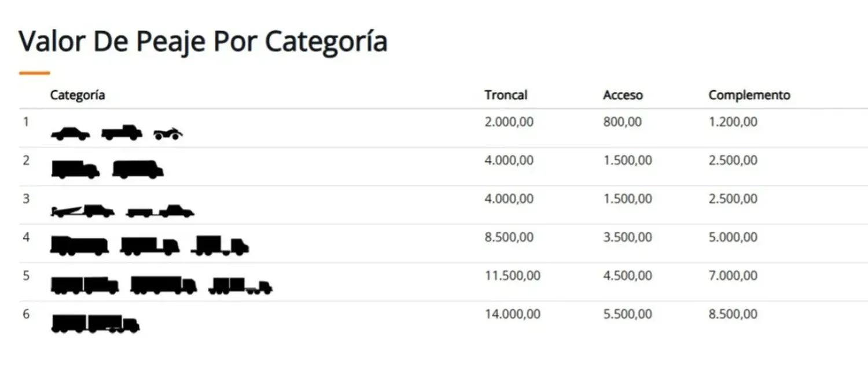Screen dimensions: 868x371
Task: Click the car towing boat icon in category 3
Action: click(83, 211)
